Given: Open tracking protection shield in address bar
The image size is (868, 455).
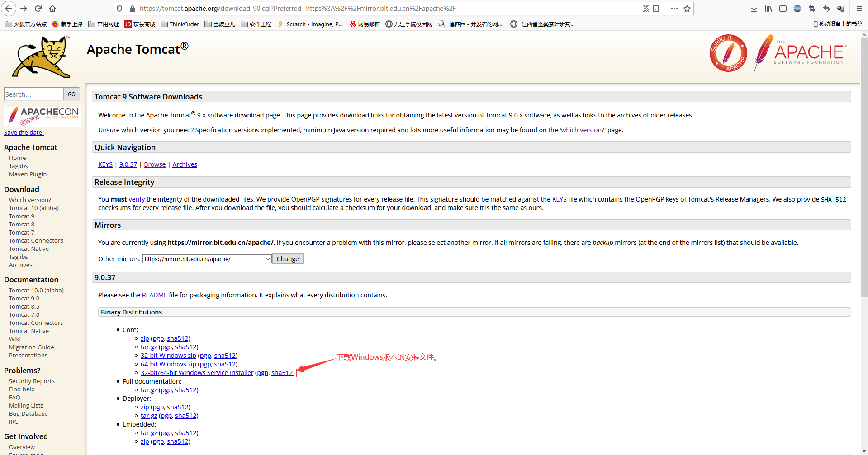Looking at the screenshot, I should pyautogui.click(x=119, y=9).
